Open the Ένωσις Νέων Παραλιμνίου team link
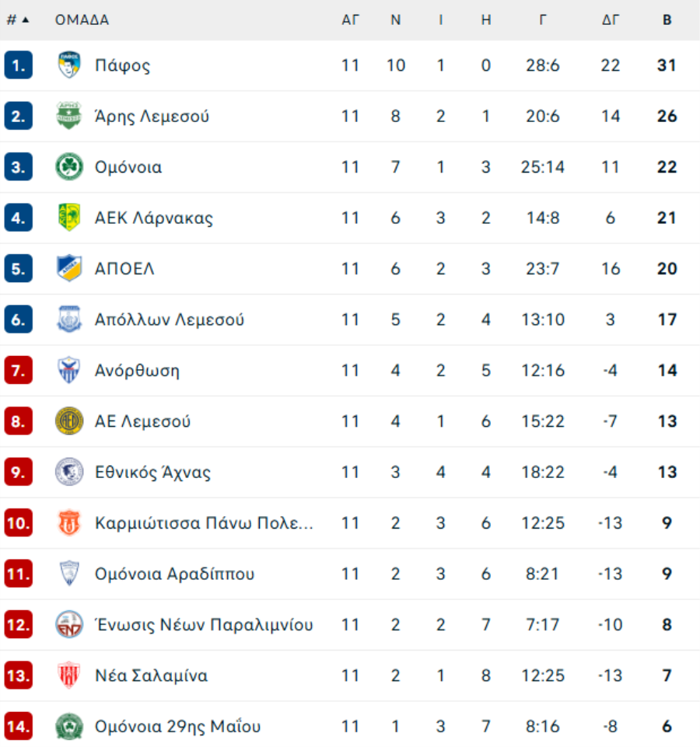Viewport: 700px width, 747px height. 204,625
